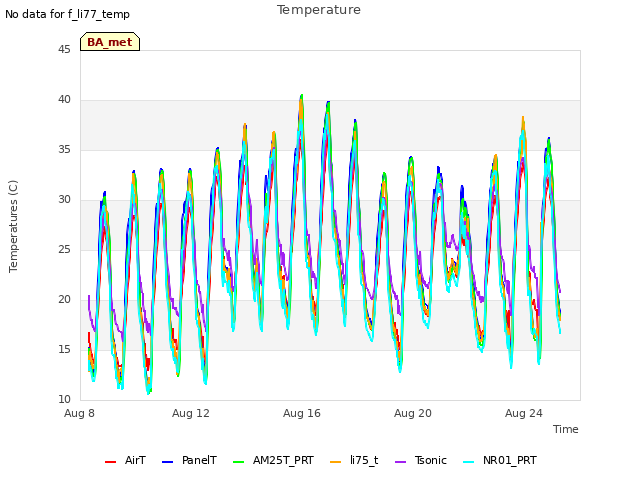Click the Aug 8 x-axis label

tap(79, 413)
